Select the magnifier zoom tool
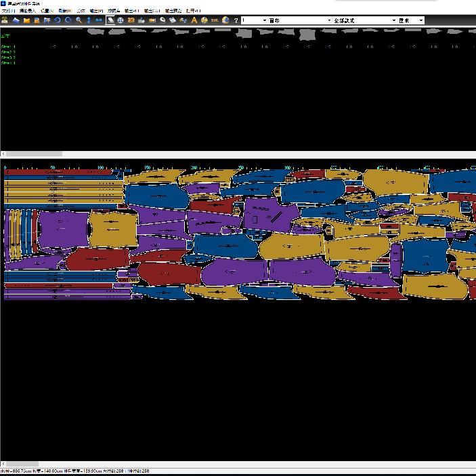Viewport: 476px width, 476px height. (x=79, y=20)
